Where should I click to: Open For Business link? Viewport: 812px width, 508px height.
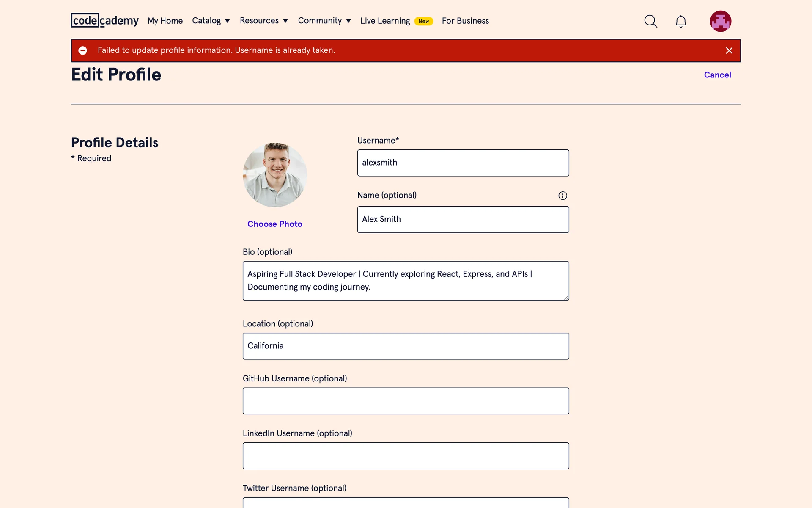465,21
